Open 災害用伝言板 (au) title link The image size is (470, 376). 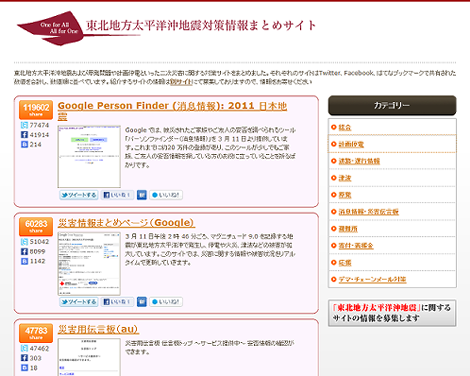(x=98, y=330)
